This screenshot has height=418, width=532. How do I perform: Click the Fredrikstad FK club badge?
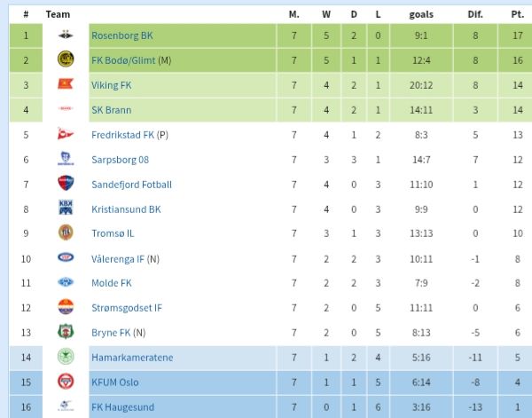(x=65, y=135)
